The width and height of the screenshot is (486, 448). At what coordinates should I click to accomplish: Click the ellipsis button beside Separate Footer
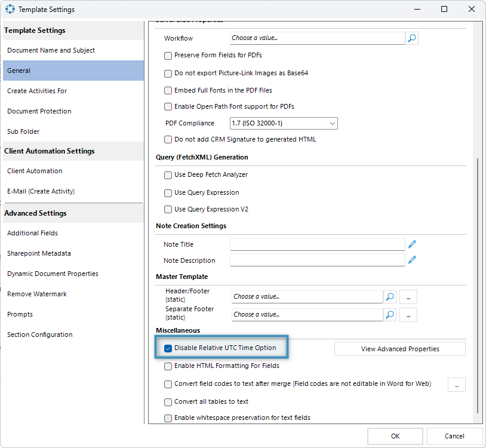408,315
